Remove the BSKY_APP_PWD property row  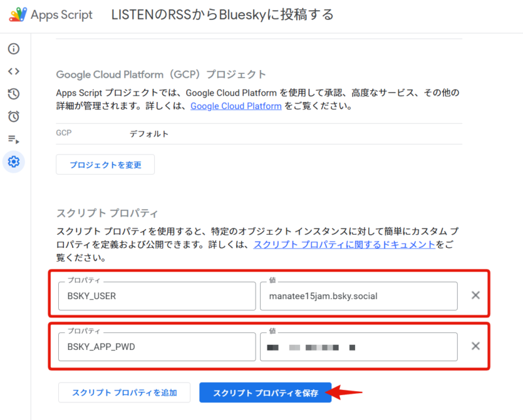(x=475, y=346)
